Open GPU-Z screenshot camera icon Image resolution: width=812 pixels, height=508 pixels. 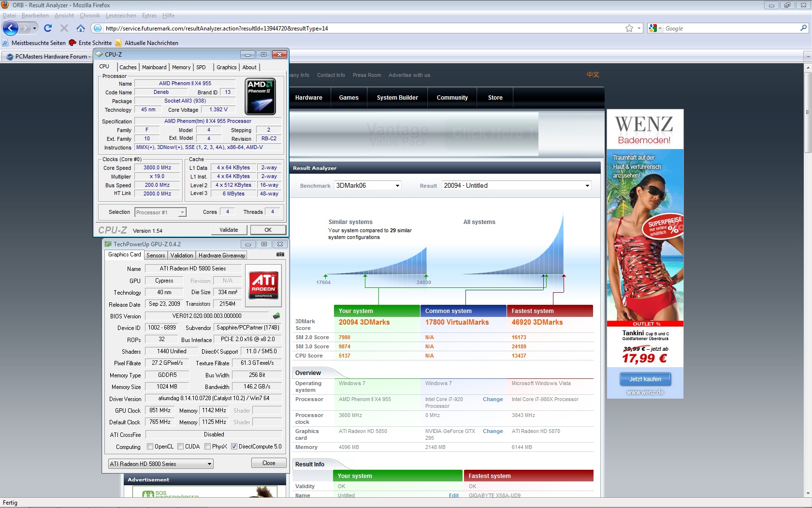tap(280, 254)
